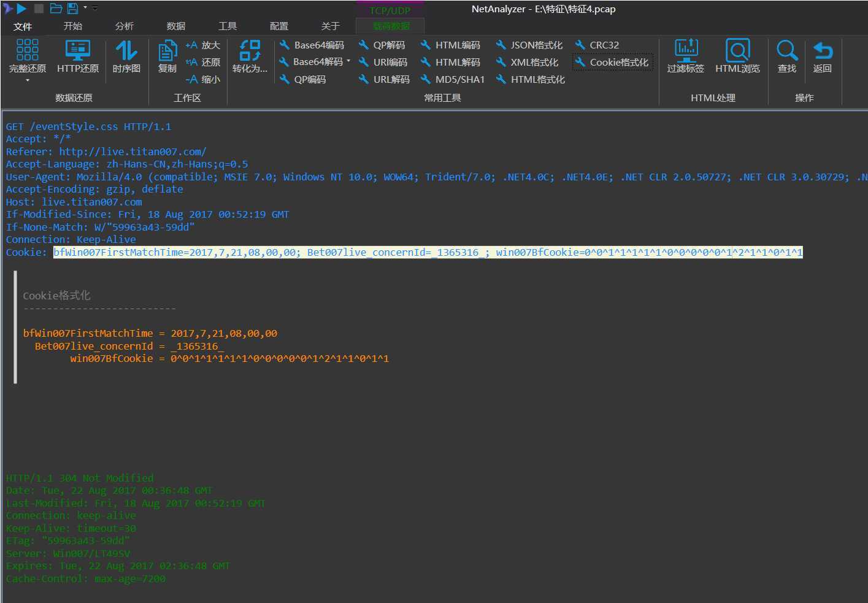
Task: Run the URL解码 tool
Action: pyautogui.click(x=384, y=79)
